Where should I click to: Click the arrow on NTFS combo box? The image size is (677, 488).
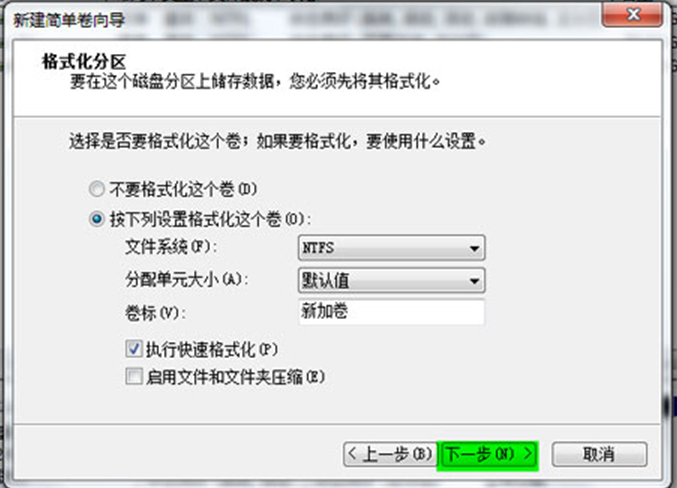click(x=474, y=248)
